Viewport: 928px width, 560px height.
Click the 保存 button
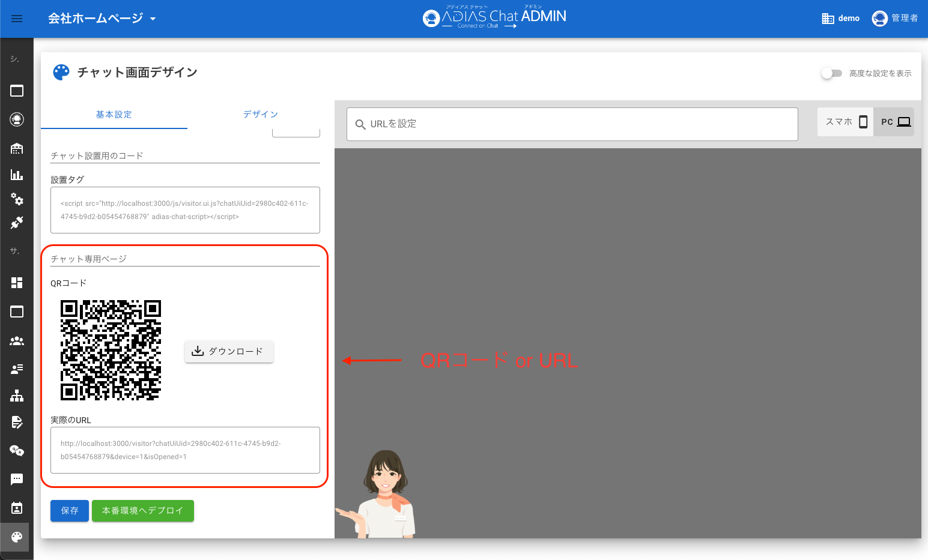coord(70,511)
